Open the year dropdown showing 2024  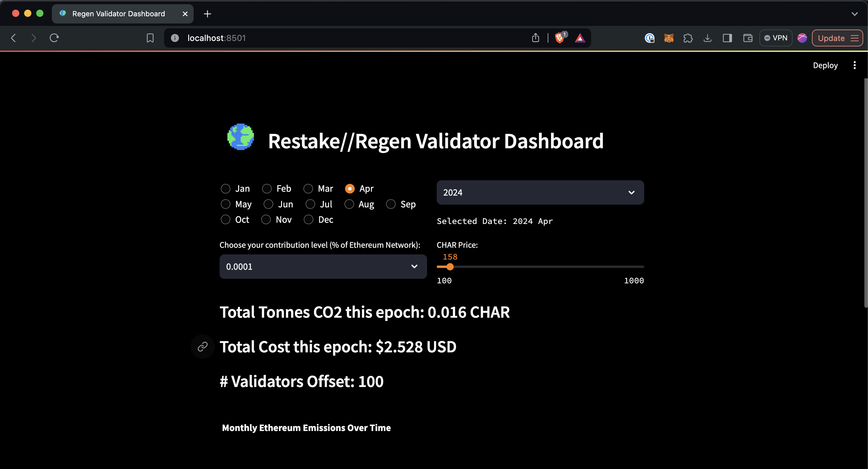(539, 192)
